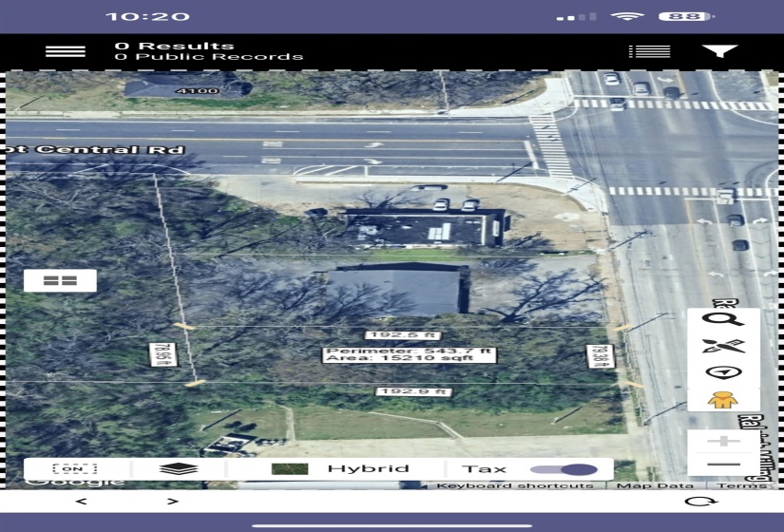Center map on my location
The height and width of the screenshot is (532, 784).
723,371
